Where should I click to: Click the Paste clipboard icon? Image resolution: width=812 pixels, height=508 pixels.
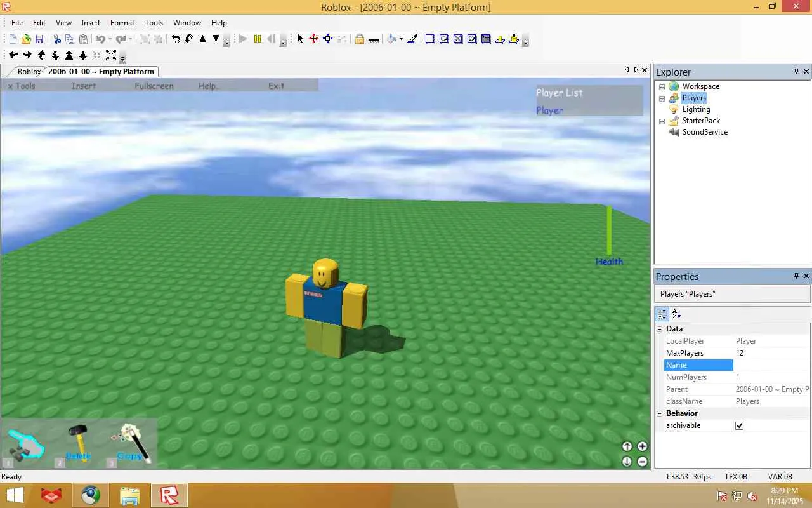pos(83,39)
